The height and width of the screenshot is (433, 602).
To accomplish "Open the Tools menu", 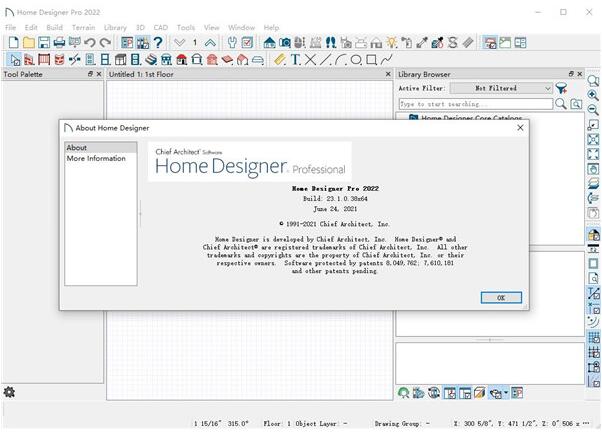I will [x=186, y=28].
